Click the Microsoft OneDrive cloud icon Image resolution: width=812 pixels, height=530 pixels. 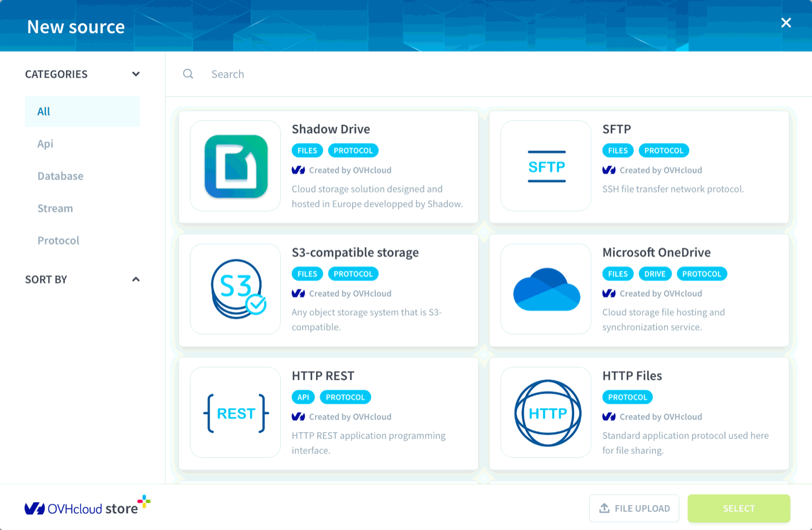(x=546, y=289)
